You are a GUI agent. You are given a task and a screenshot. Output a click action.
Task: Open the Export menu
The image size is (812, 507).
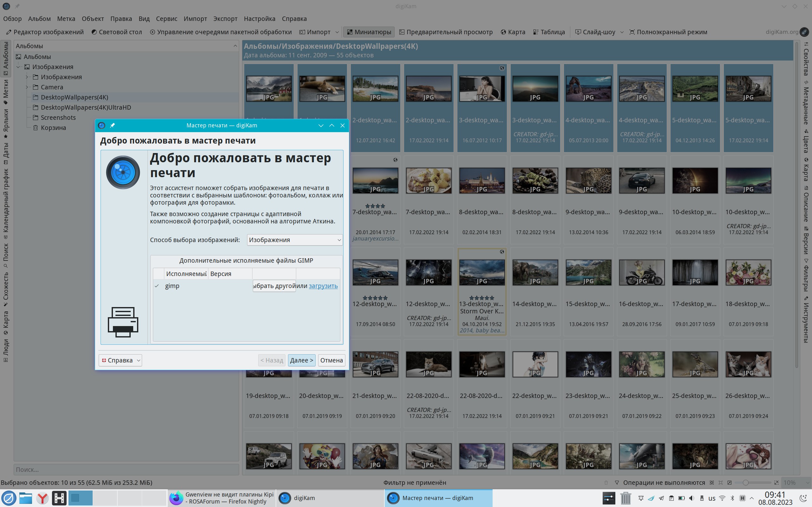[x=225, y=19]
